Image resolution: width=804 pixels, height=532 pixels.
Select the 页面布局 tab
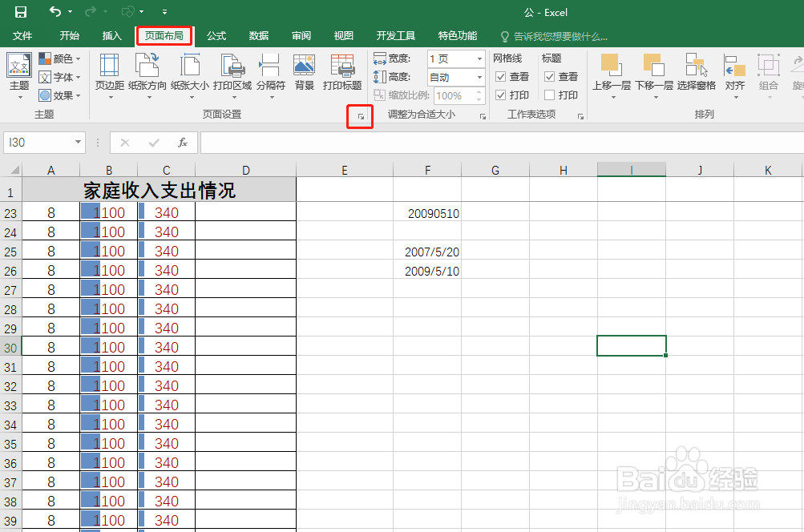pyautogui.click(x=164, y=36)
